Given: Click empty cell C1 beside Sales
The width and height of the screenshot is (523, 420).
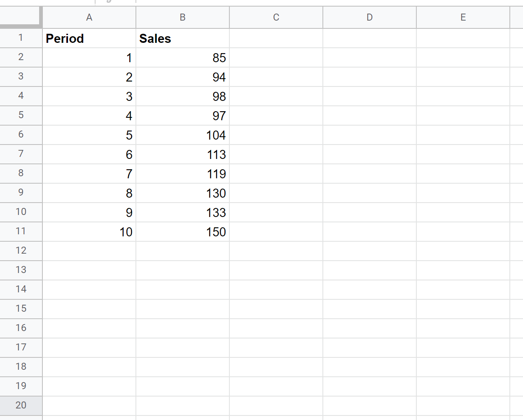Looking at the screenshot, I should point(276,38).
